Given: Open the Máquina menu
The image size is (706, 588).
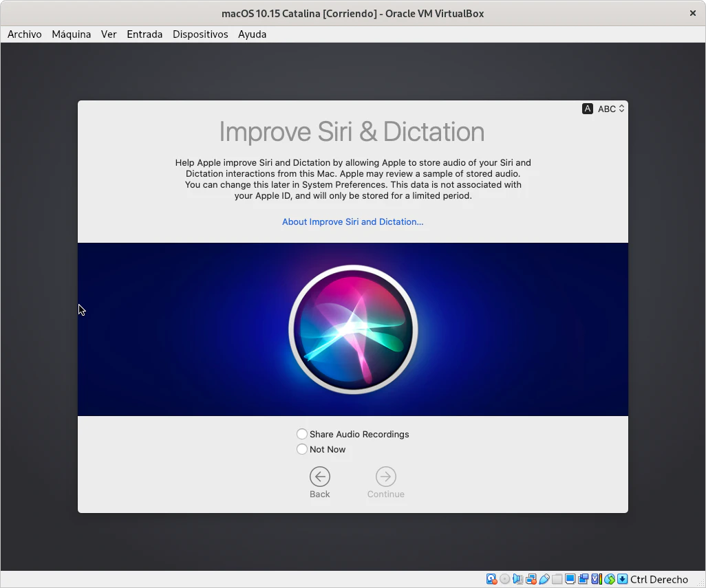Looking at the screenshot, I should pyautogui.click(x=71, y=34).
